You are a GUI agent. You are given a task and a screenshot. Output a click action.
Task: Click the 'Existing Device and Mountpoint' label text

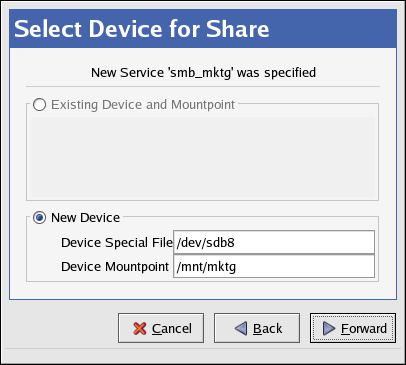click(143, 105)
